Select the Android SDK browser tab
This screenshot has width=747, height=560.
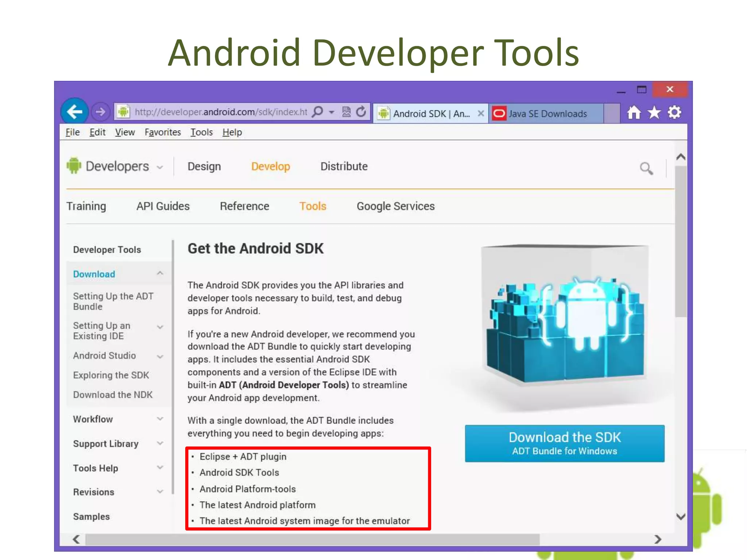pos(430,114)
